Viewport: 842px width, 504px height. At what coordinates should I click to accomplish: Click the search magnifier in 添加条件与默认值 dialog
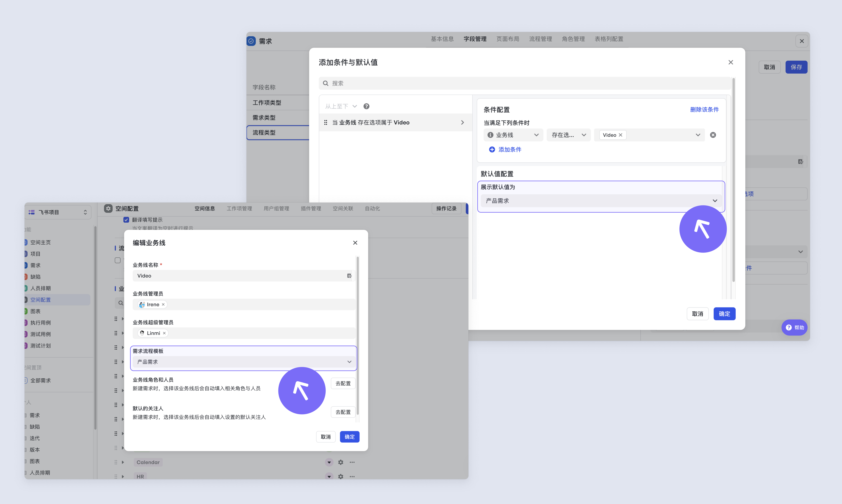click(325, 83)
